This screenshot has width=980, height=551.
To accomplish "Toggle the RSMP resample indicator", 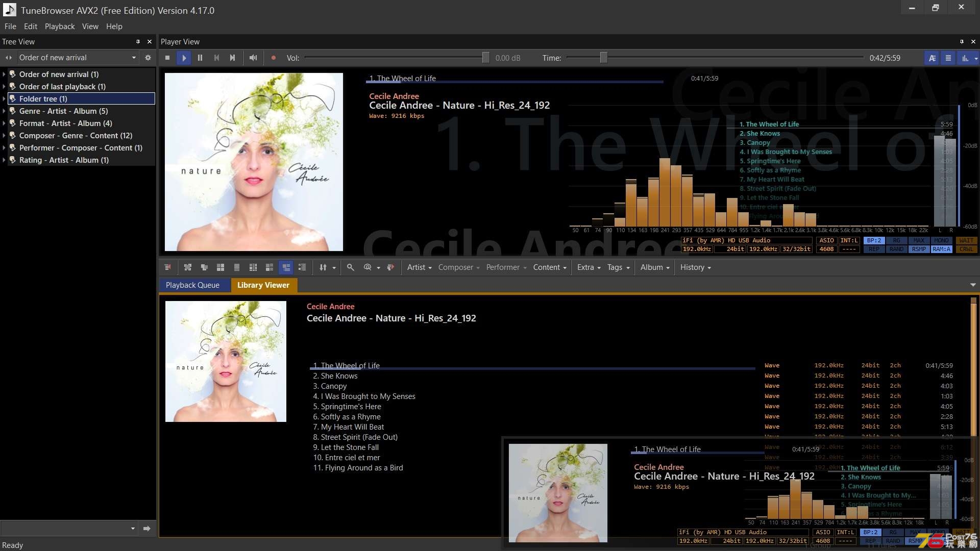I will coord(919,249).
